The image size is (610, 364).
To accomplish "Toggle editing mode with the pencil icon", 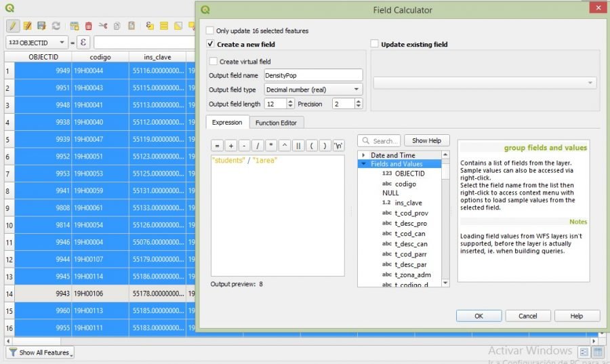I will (12, 26).
